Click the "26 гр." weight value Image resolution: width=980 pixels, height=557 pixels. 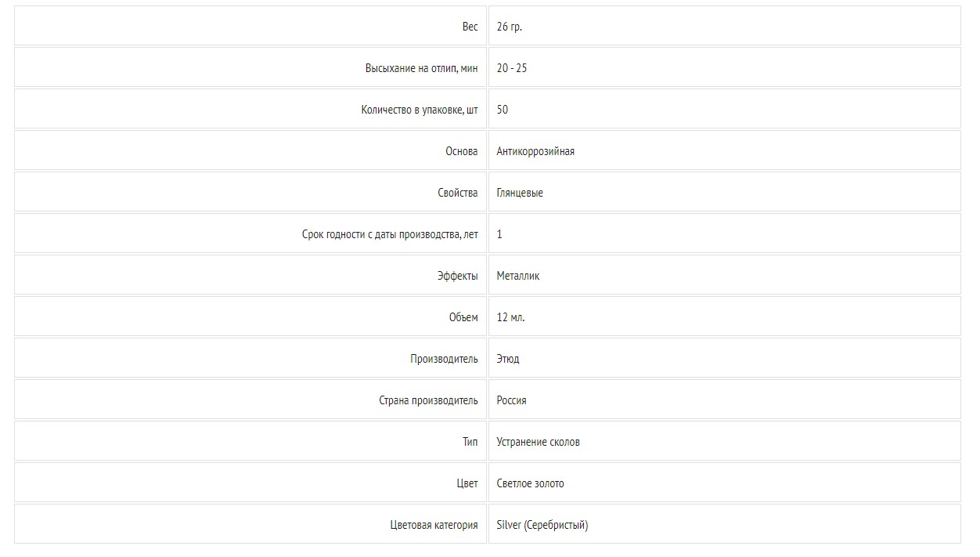point(509,27)
